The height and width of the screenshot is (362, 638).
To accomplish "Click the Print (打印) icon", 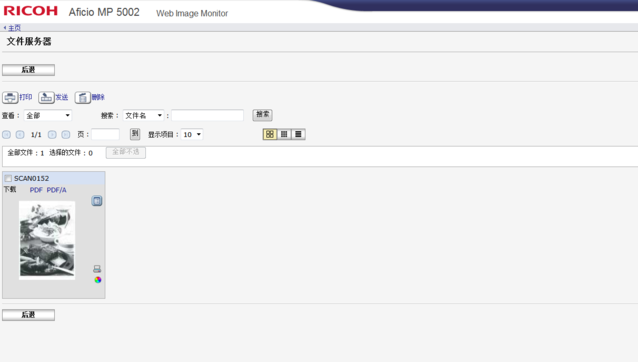I will tap(10, 98).
